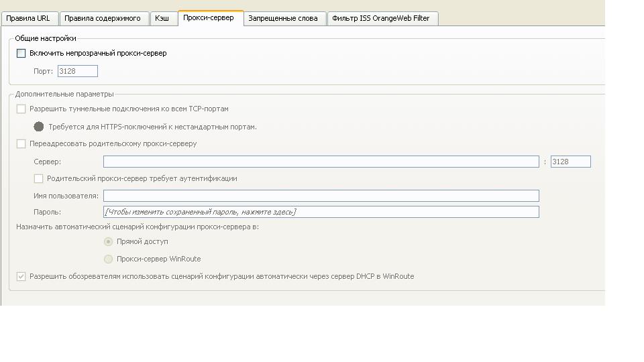Click the Назначить автоматический сценарий конфигурации label

tap(138, 227)
